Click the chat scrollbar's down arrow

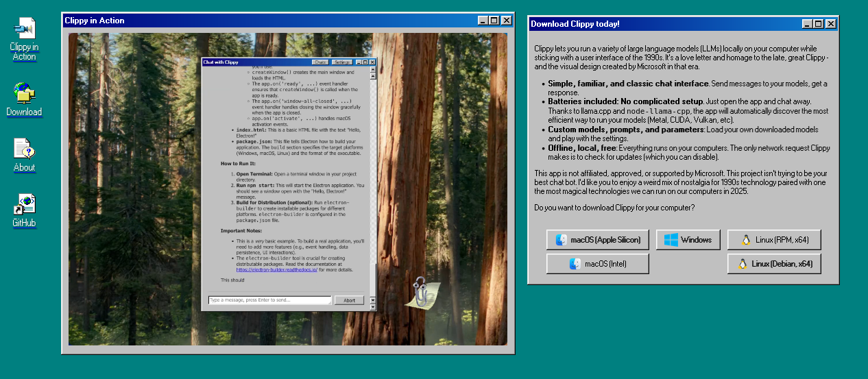pyautogui.click(x=373, y=299)
